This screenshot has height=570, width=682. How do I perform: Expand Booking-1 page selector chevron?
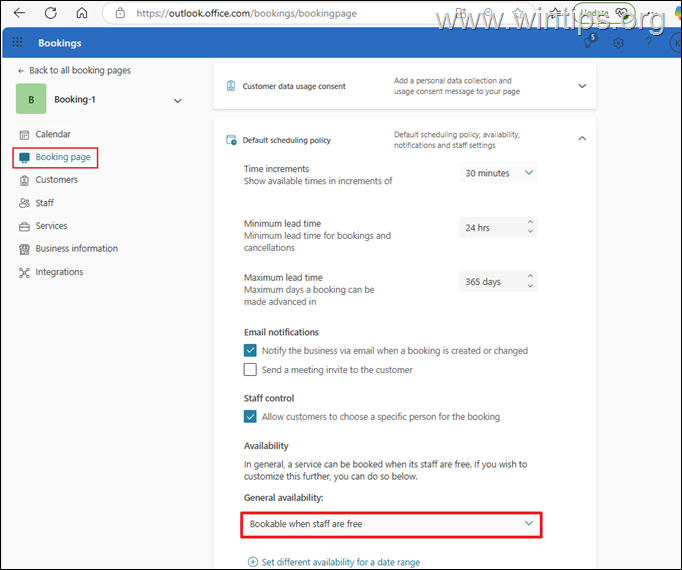tap(177, 101)
